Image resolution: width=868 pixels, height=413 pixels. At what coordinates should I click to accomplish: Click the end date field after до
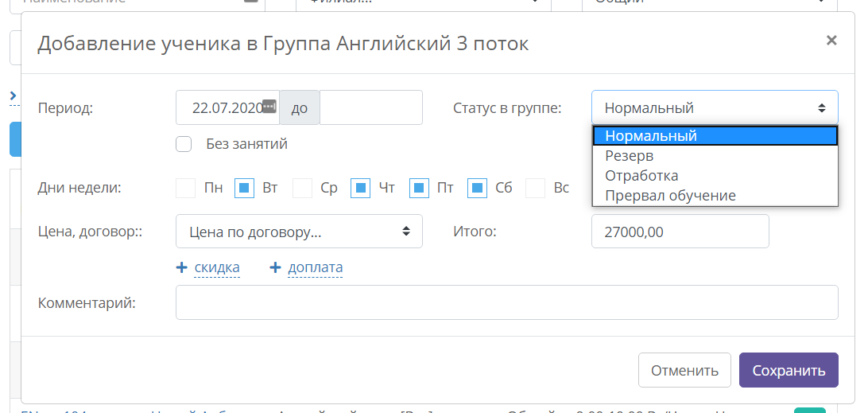click(x=371, y=107)
